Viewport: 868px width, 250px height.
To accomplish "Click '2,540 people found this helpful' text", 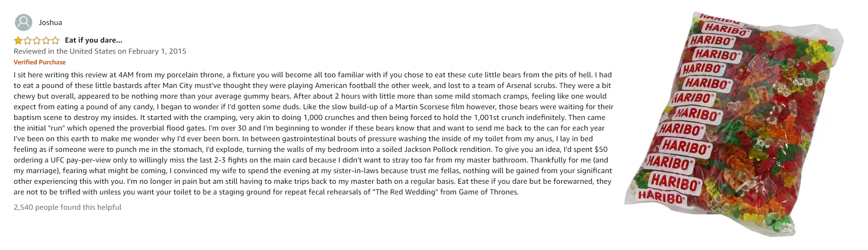I will (x=68, y=207).
